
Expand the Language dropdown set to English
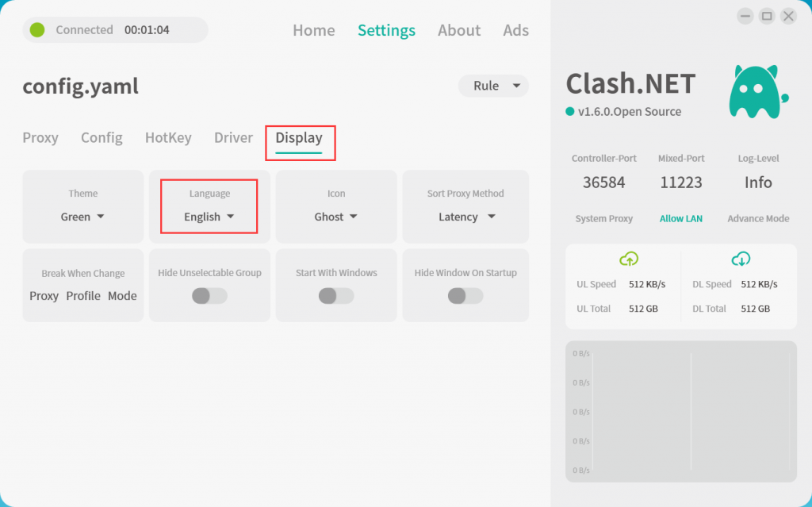point(209,217)
